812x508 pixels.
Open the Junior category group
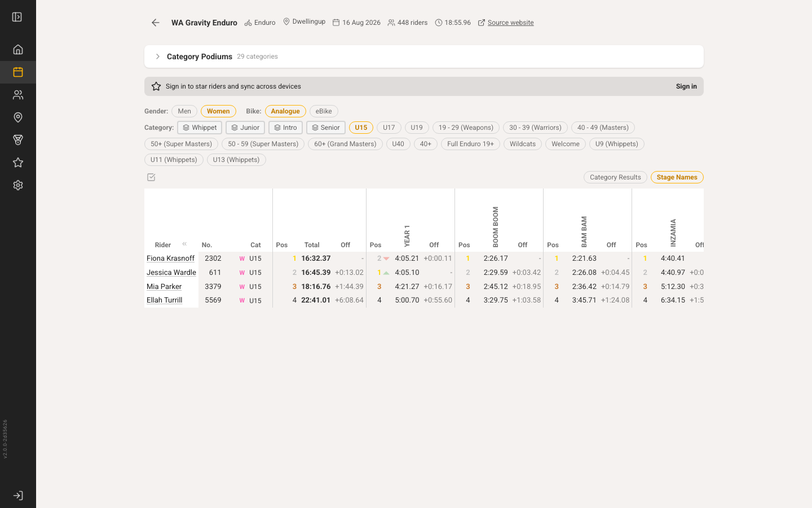point(245,128)
